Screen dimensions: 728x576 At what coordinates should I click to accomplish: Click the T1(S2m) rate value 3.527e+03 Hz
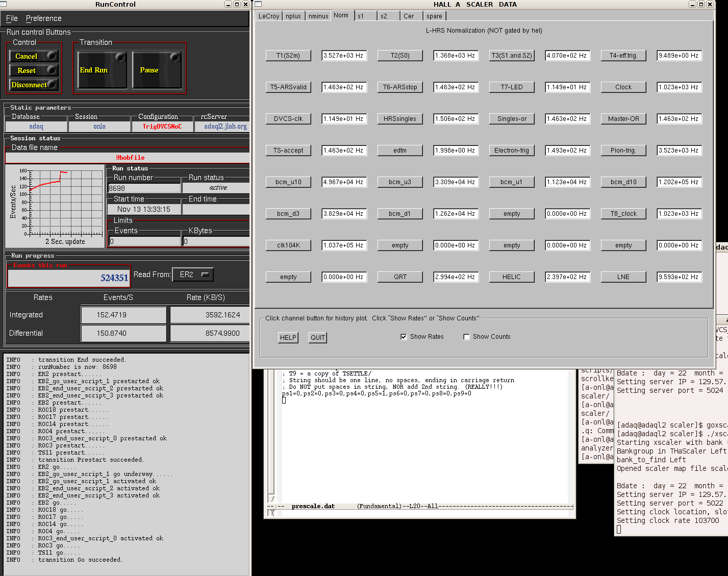tap(344, 56)
